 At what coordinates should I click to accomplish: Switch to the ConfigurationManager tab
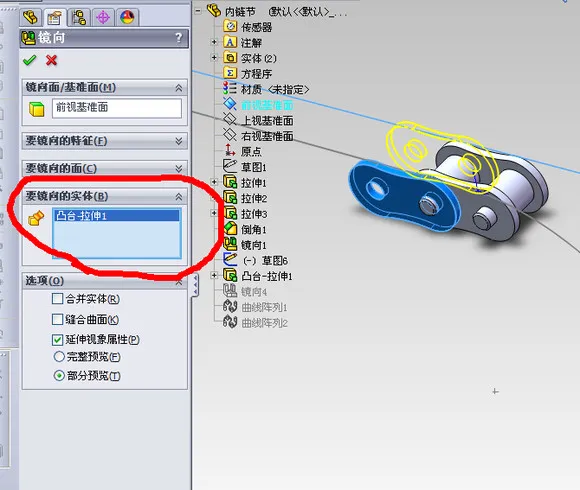79,17
